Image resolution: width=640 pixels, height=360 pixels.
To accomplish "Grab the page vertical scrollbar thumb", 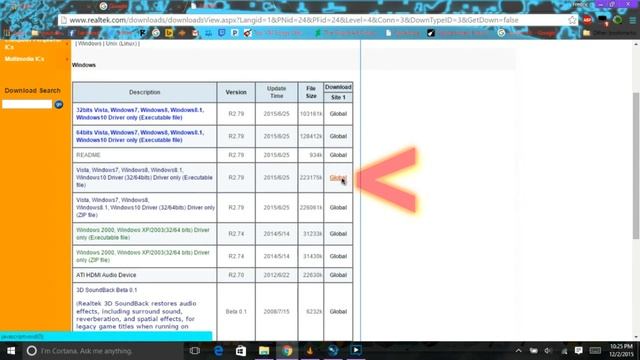I will pos(636,165).
